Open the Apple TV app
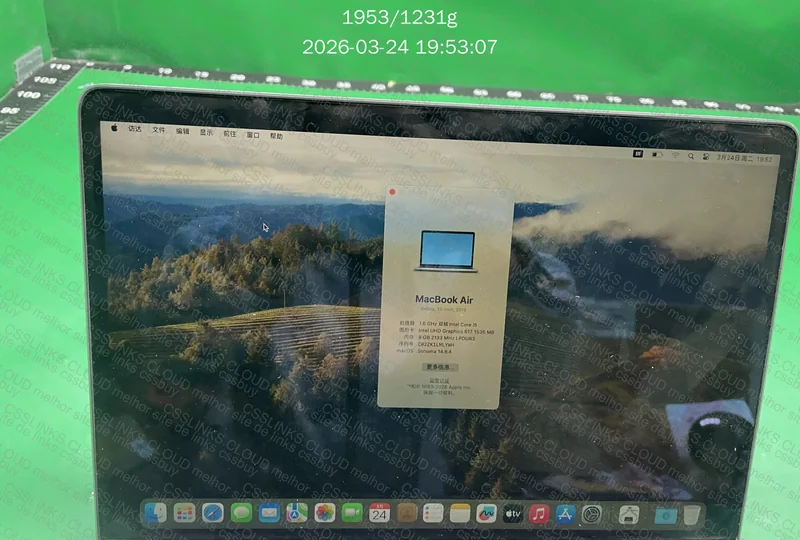The height and width of the screenshot is (540, 800). 513,514
